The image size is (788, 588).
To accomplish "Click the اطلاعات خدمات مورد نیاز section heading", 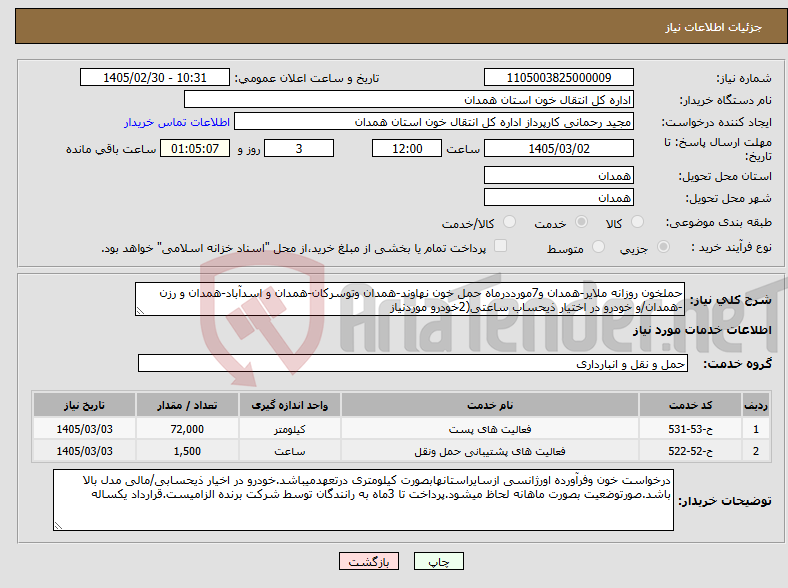I will click(702, 330).
